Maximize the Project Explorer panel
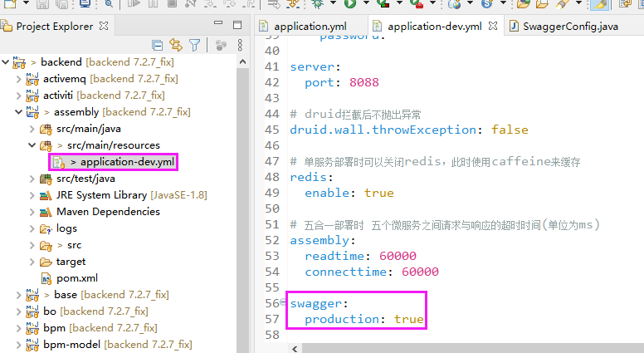644x353 pixels. (x=237, y=25)
